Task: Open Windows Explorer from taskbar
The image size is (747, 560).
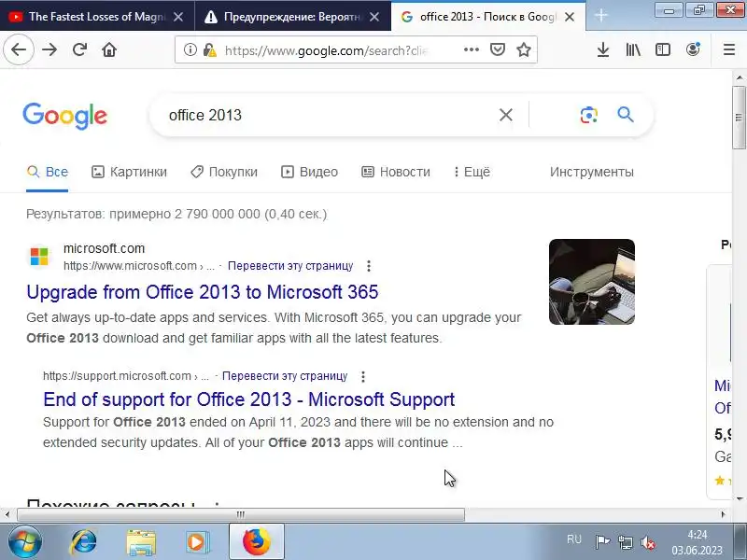Action: 141,542
